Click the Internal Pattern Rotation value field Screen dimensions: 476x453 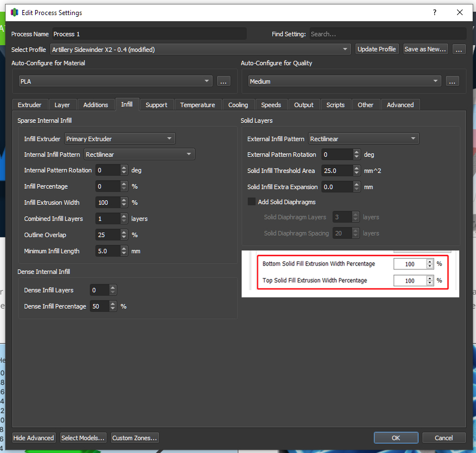108,170
